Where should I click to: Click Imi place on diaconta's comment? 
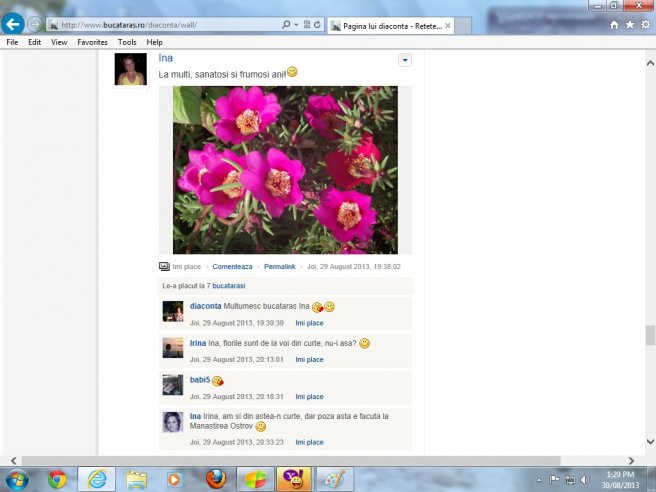tap(309, 323)
